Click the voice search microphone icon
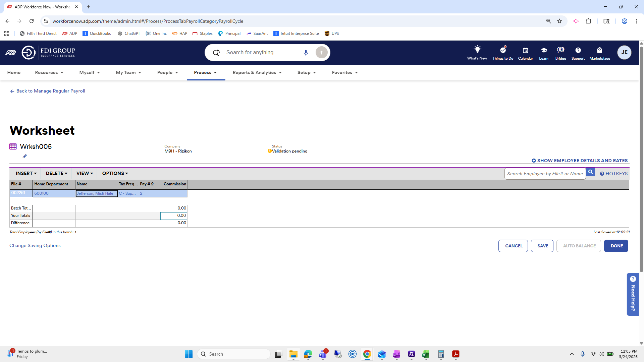 [x=306, y=53]
